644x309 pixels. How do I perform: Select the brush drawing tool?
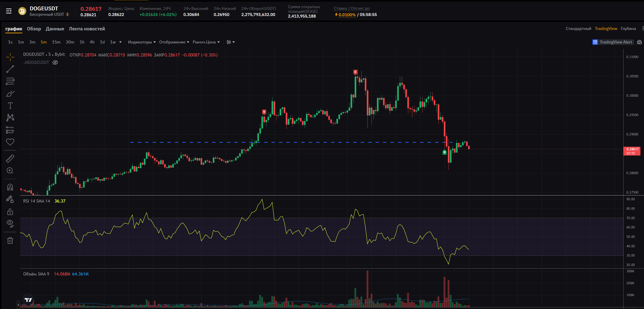[10, 94]
